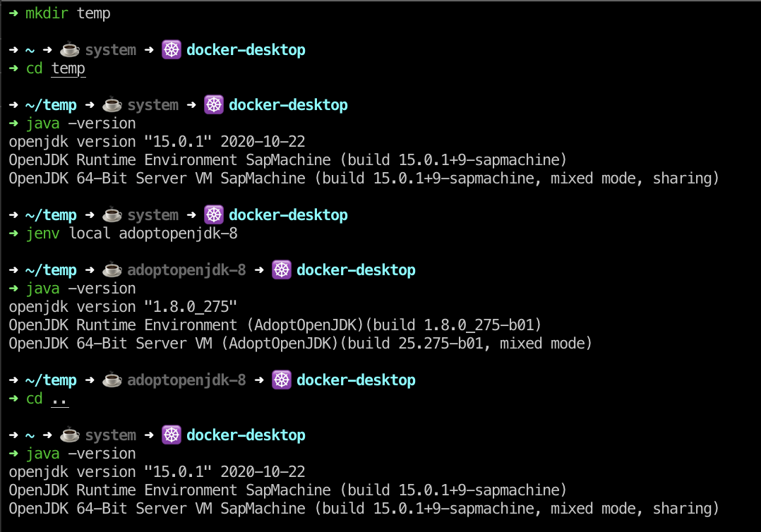
Task: Click coffee cup icon in prompt above 'cd temp'
Action: tap(69, 49)
